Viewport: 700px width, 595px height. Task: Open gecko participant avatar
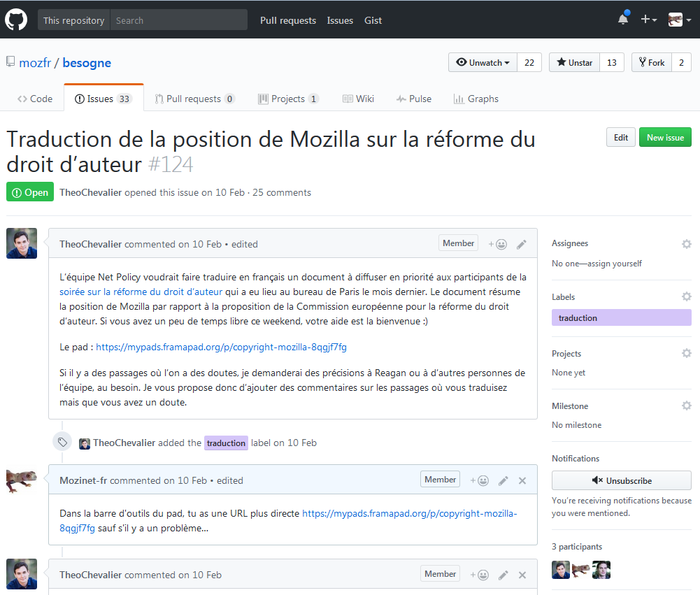coord(581,570)
